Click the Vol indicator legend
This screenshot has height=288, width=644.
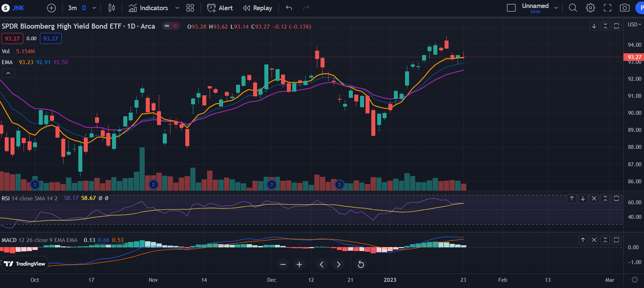coord(6,51)
